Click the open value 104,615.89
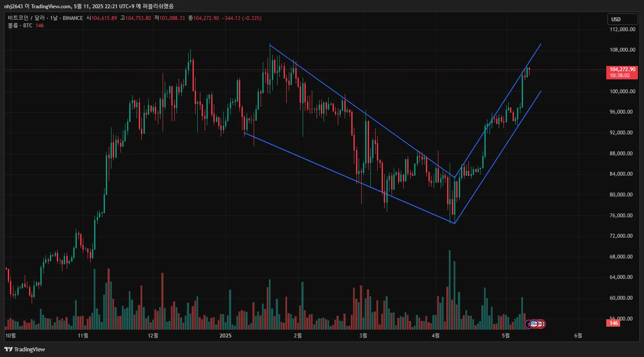This screenshot has height=357, width=644. tap(104, 18)
